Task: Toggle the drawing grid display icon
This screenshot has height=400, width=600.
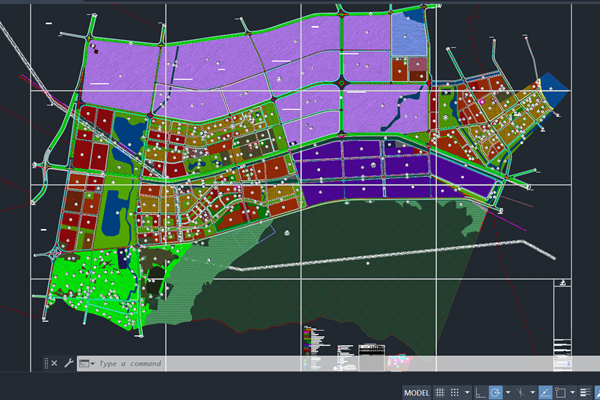Action: (x=441, y=392)
